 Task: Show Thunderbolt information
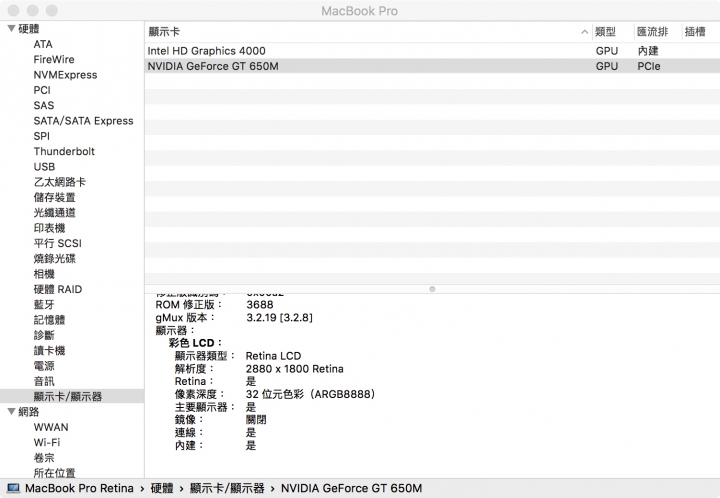pyautogui.click(x=64, y=151)
